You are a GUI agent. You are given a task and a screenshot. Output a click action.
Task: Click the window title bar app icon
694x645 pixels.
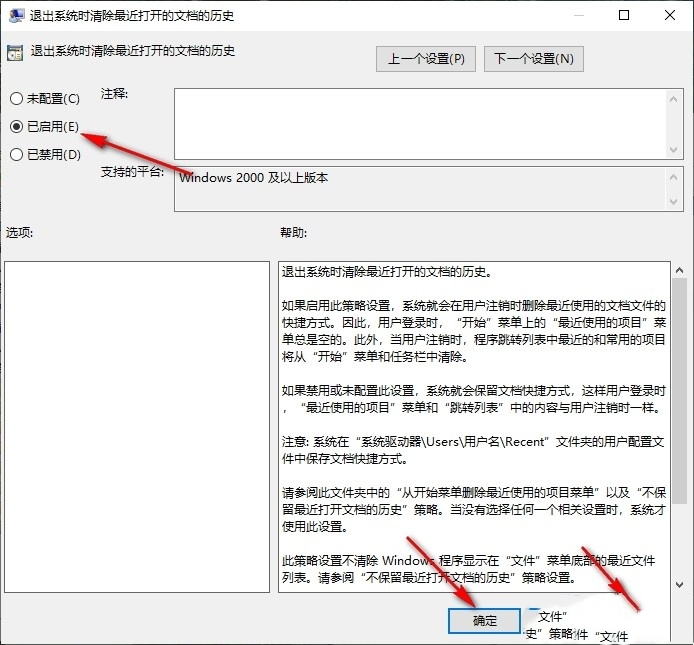click(16, 15)
